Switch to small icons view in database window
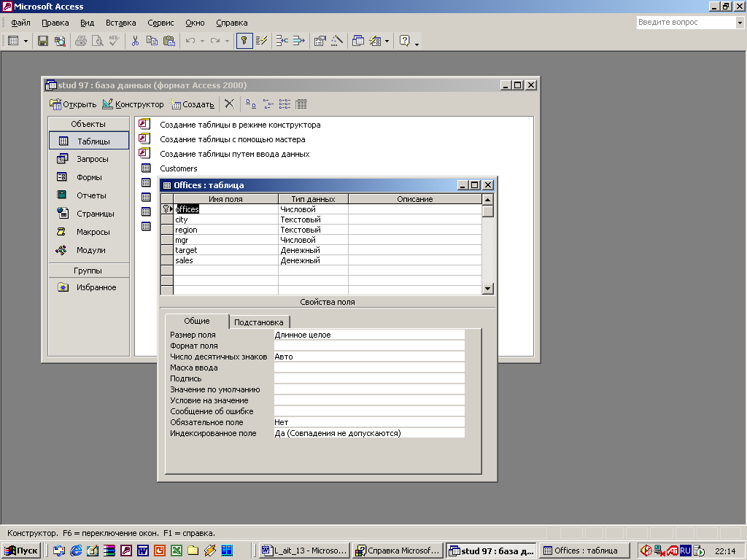Image resolution: width=747 pixels, height=560 pixels. [x=268, y=104]
